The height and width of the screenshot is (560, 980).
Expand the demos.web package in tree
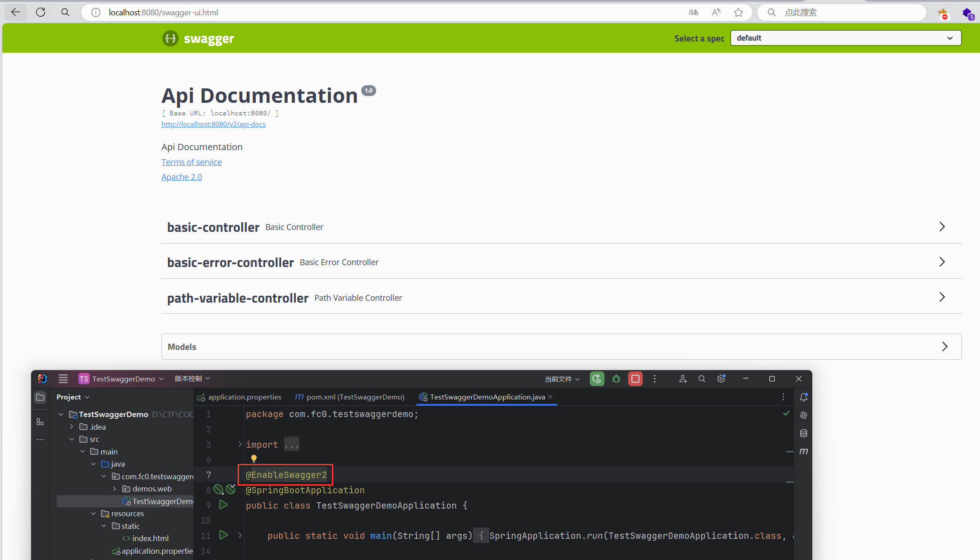[x=114, y=489]
